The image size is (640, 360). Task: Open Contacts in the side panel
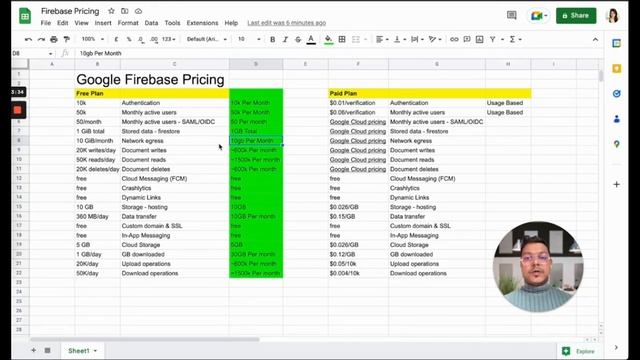[616, 119]
